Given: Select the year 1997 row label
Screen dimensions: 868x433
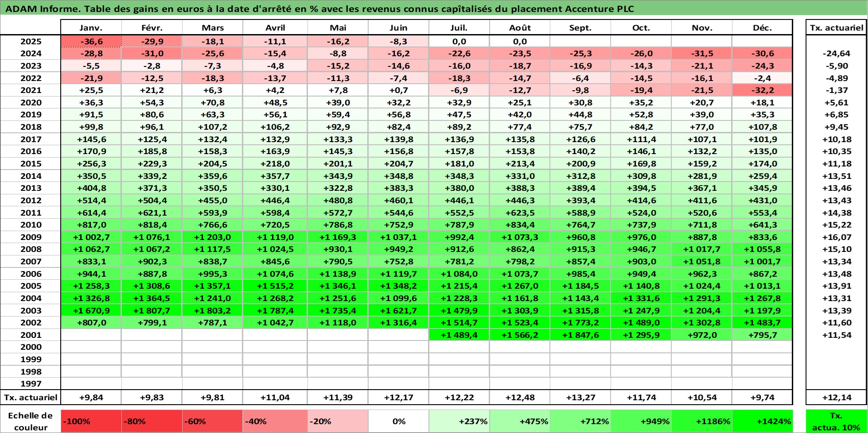Looking at the screenshot, I should coord(31,383).
